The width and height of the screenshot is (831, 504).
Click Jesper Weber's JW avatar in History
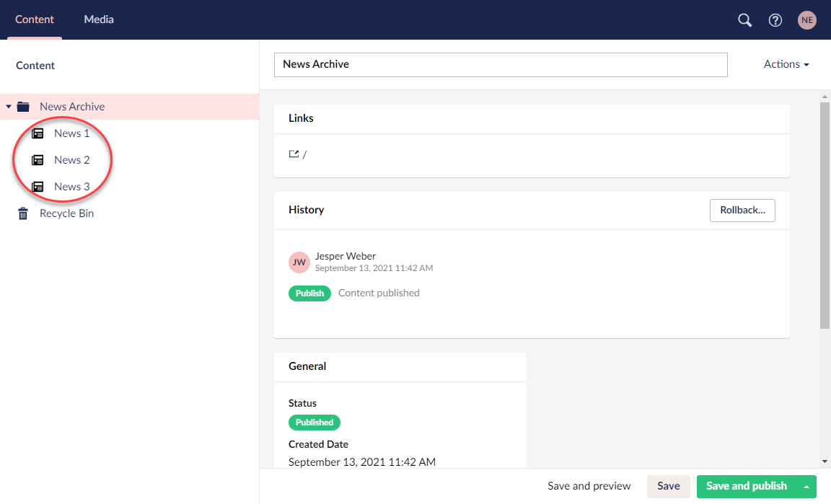[x=299, y=262]
